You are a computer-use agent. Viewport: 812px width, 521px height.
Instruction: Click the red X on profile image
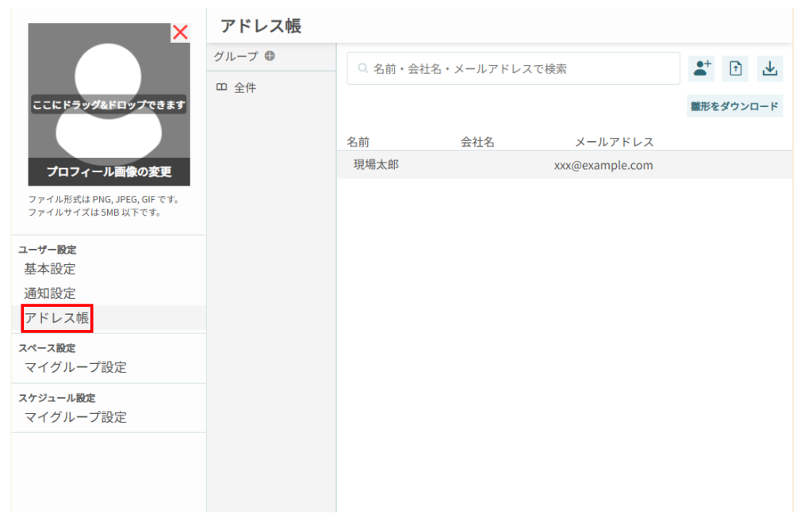coord(181,33)
